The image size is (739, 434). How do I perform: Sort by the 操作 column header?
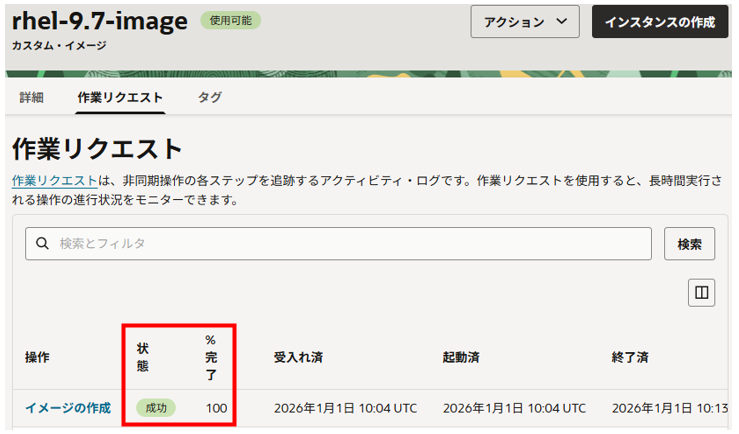pos(38,357)
